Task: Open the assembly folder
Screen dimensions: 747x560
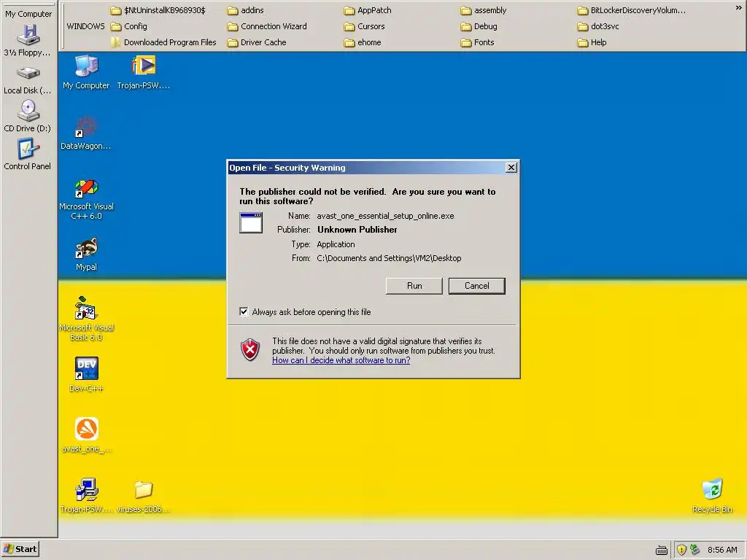Action: [x=484, y=10]
